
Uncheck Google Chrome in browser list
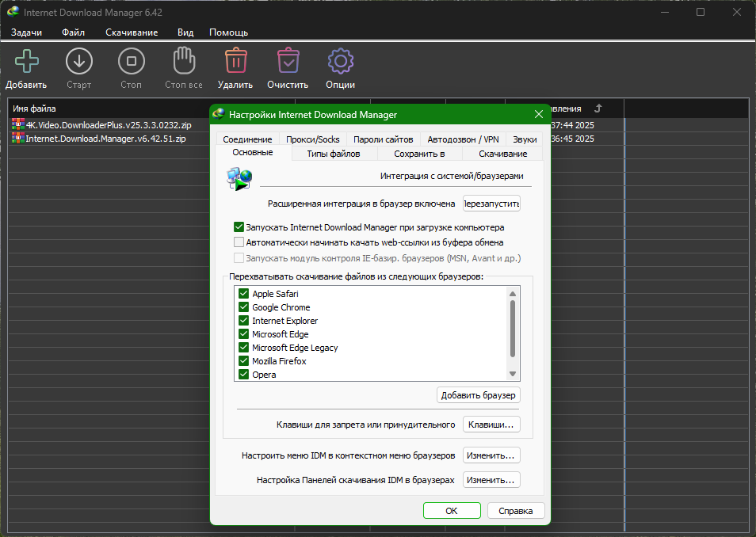244,307
